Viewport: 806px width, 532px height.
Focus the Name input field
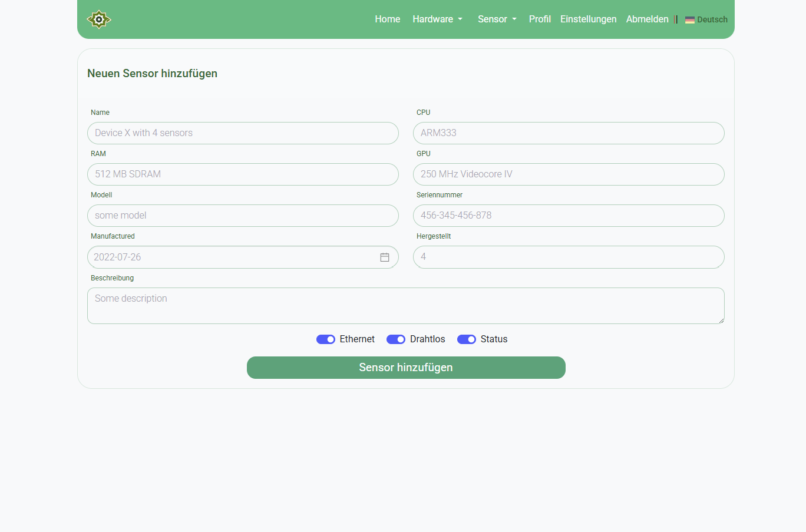pos(243,133)
